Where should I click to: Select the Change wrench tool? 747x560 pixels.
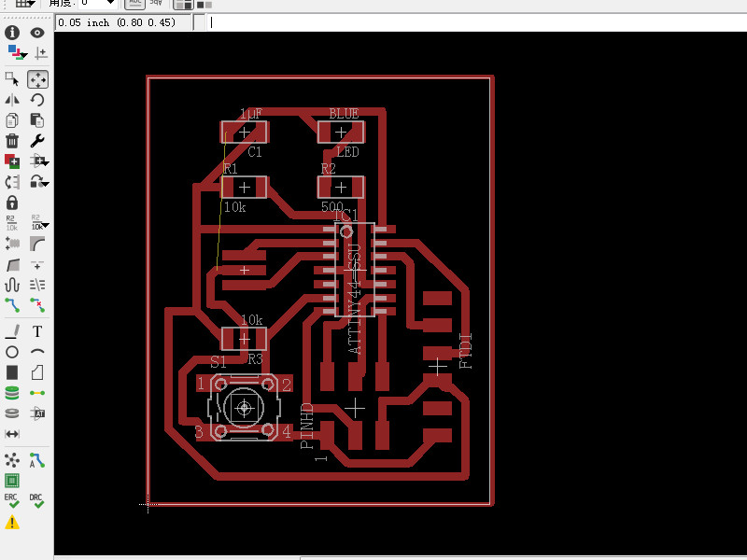click(37, 141)
